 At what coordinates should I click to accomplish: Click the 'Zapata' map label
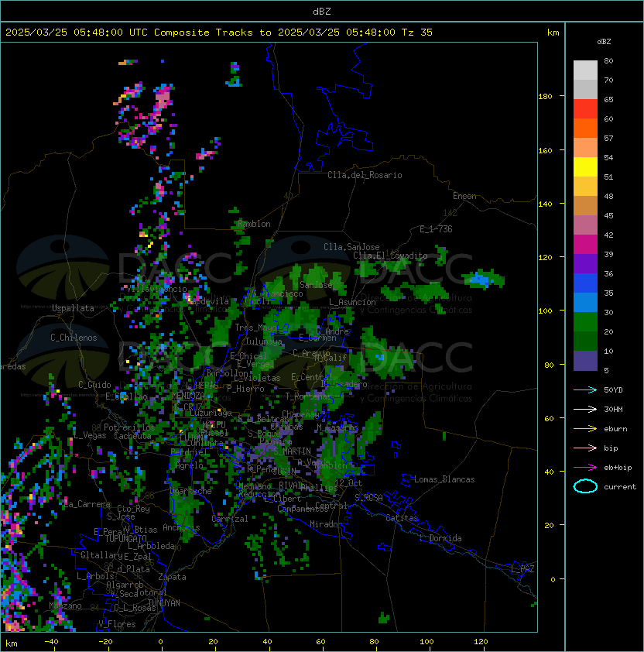click(x=172, y=577)
